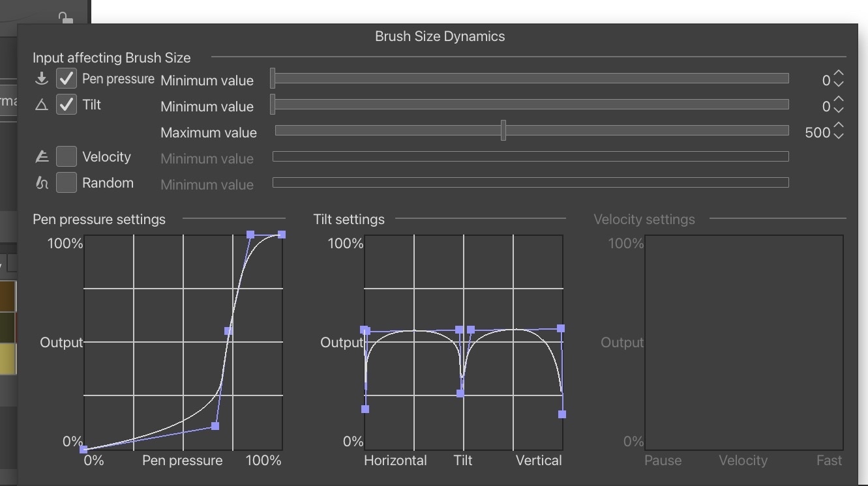Click the "Random" checkbox label
This screenshot has height=486, width=868.
(108, 183)
